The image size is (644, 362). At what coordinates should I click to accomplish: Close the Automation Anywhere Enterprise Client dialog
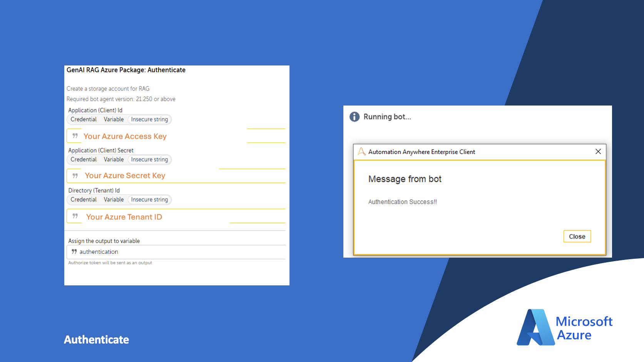(598, 151)
